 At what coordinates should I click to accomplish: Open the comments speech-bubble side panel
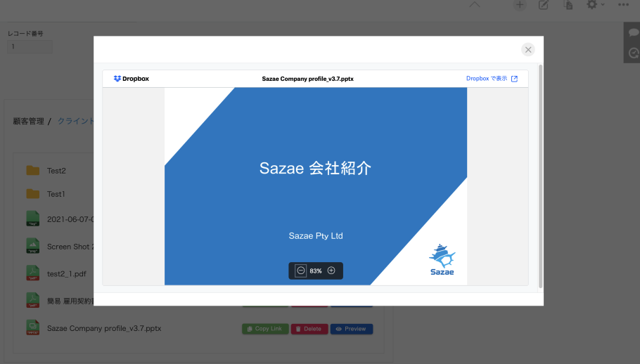[x=633, y=32]
